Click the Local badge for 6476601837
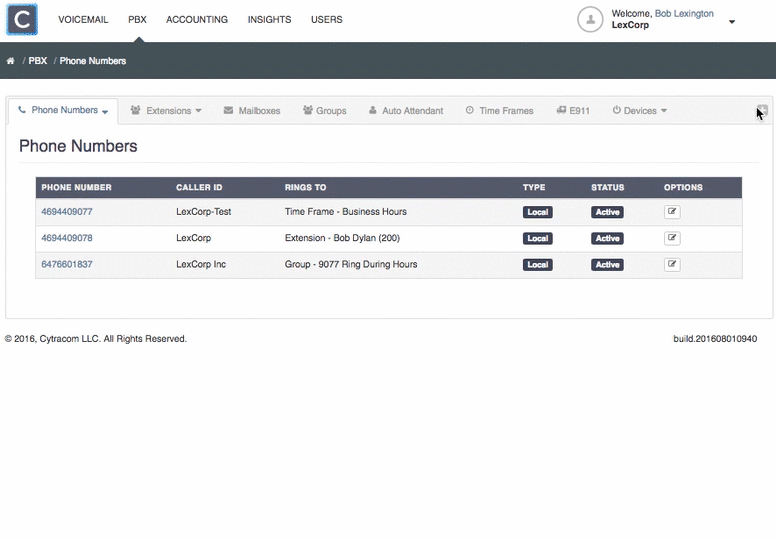 (537, 264)
